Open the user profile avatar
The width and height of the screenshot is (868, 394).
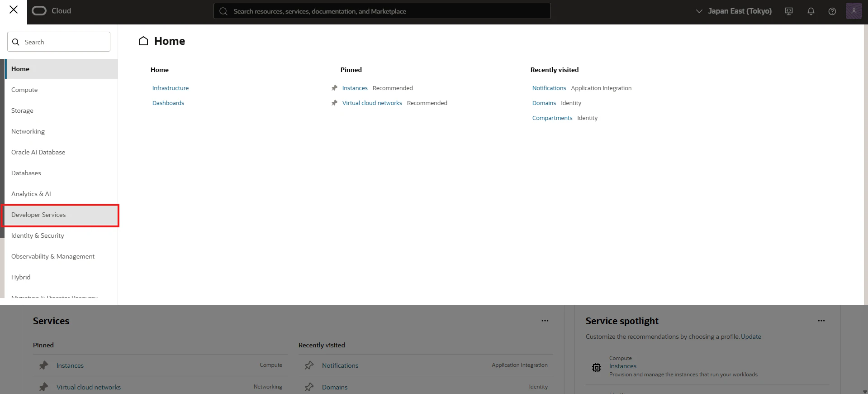point(854,11)
